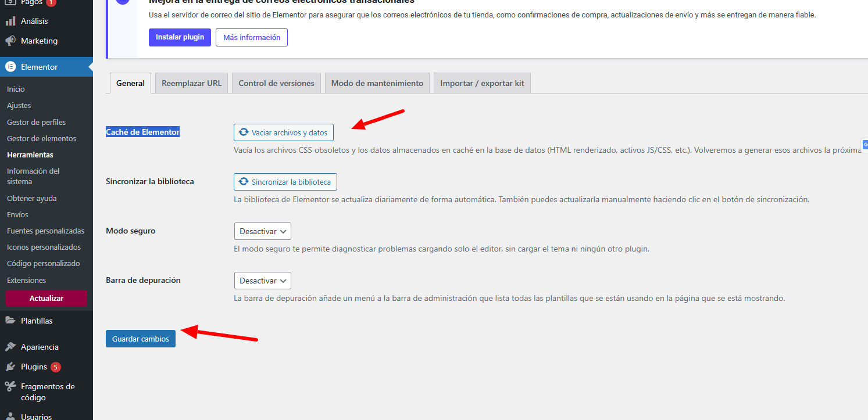The height and width of the screenshot is (420, 868).
Task: Open the Elementor menu item
Action: 47,67
